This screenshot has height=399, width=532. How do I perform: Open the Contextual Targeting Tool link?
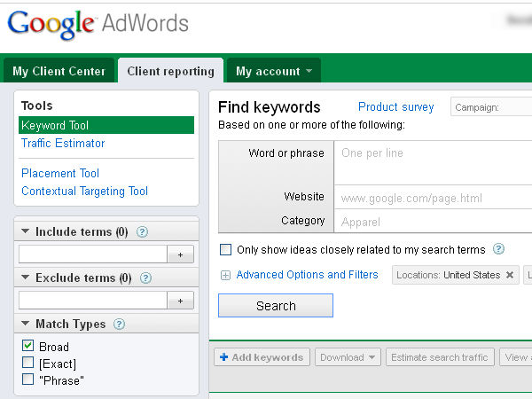(x=85, y=191)
